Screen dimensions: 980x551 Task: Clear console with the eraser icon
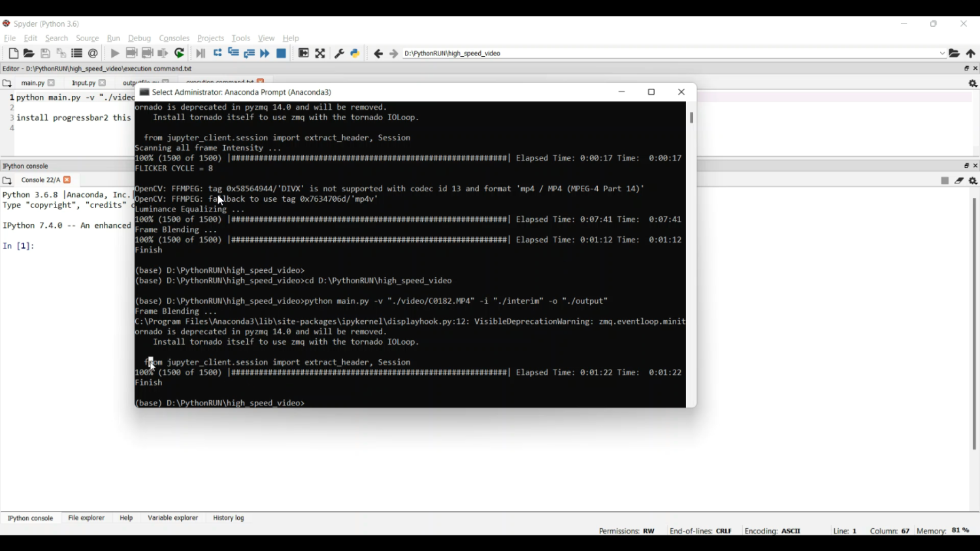click(959, 181)
